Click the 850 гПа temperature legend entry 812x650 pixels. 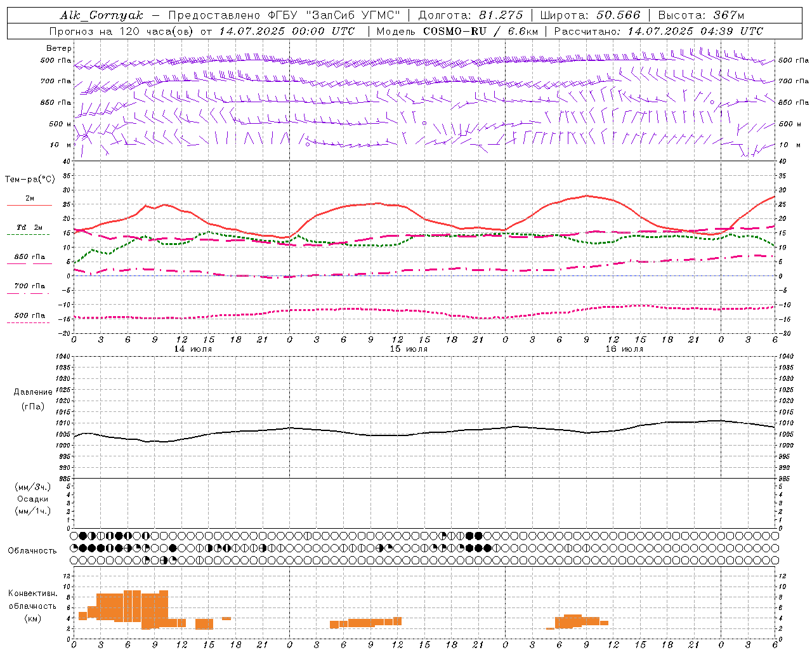[30, 257]
